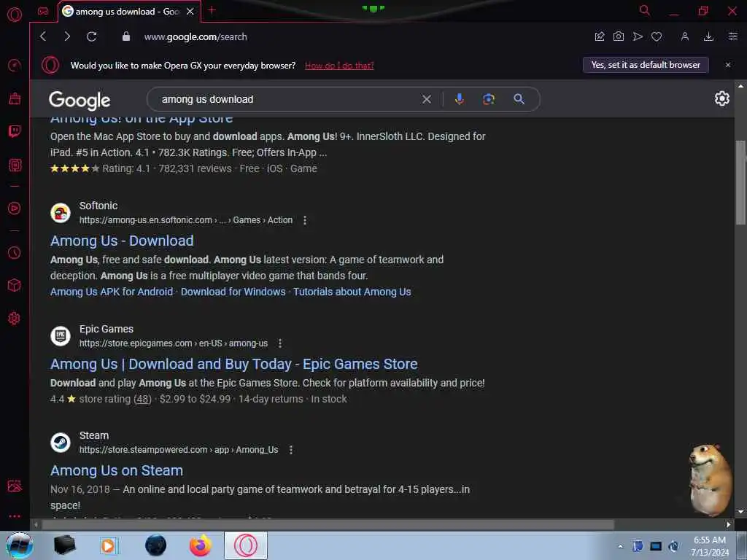Click 'How do I do that?' link
Screen dimensions: 747x560
tap(339, 66)
